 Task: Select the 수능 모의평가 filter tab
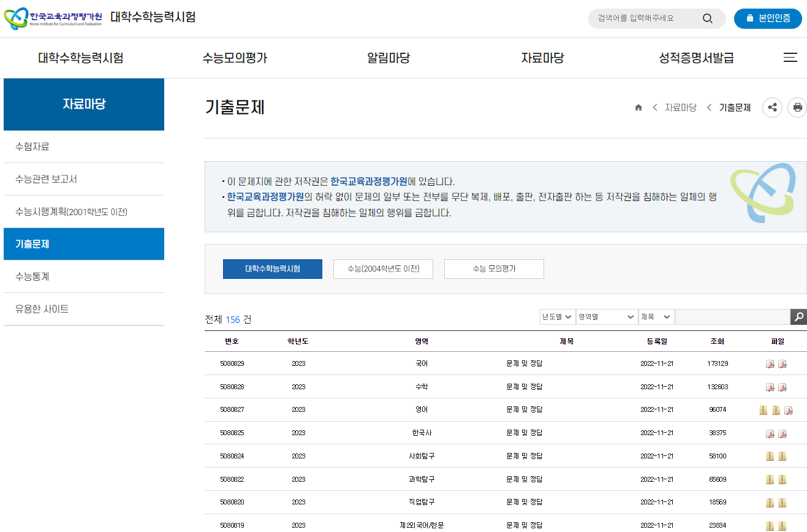494,268
